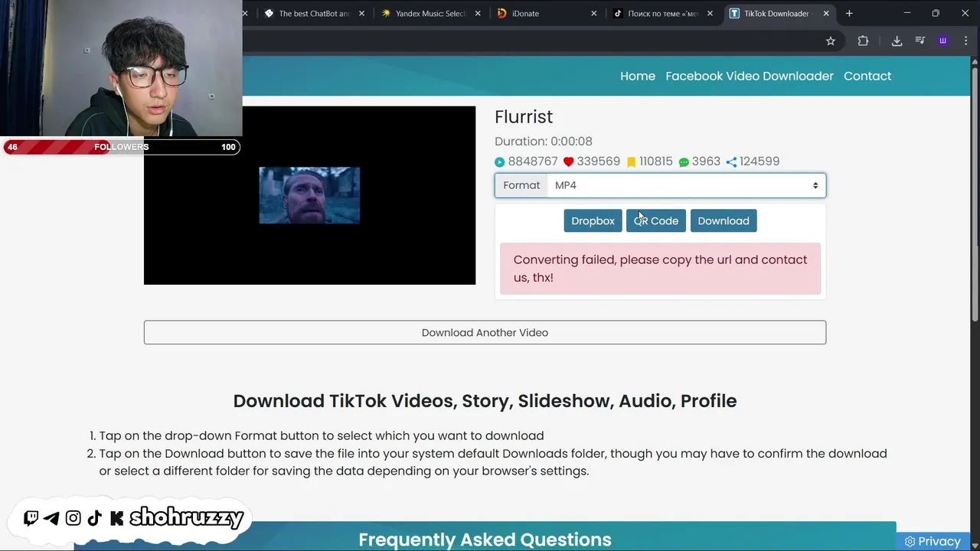Click the blue share count icon
980x551 pixels.
point(731,162)
